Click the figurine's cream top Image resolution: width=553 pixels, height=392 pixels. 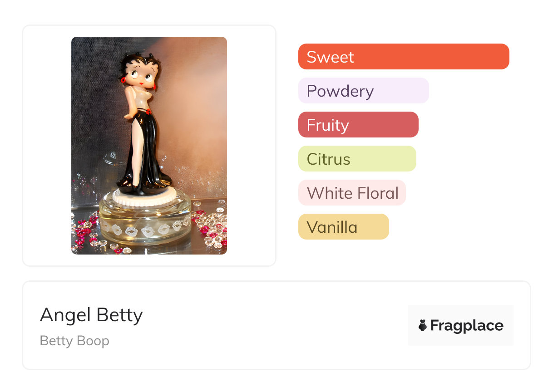[138, 97]
